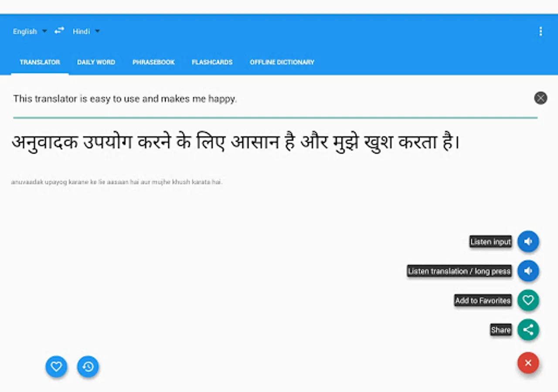The height and width of the screenshot is (392, 558).
Task: Tap the green Add to Favorites heart
Action: coord(528,300)
